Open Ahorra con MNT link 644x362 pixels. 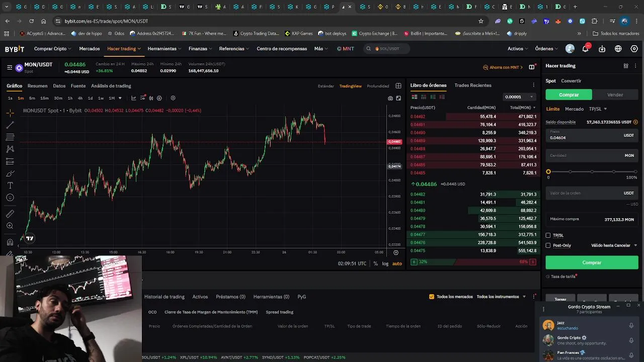(504, 67)
